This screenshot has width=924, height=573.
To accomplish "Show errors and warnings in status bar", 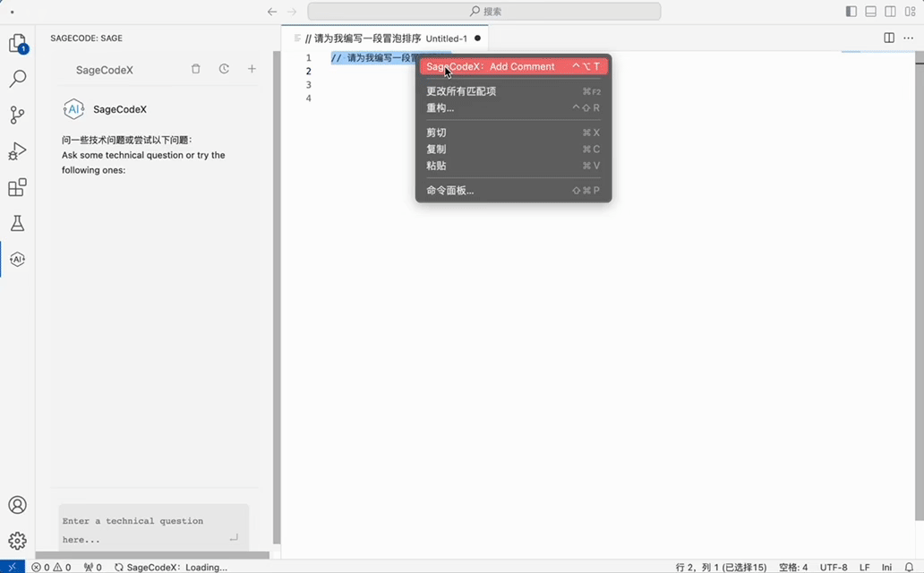I will 51,567.
